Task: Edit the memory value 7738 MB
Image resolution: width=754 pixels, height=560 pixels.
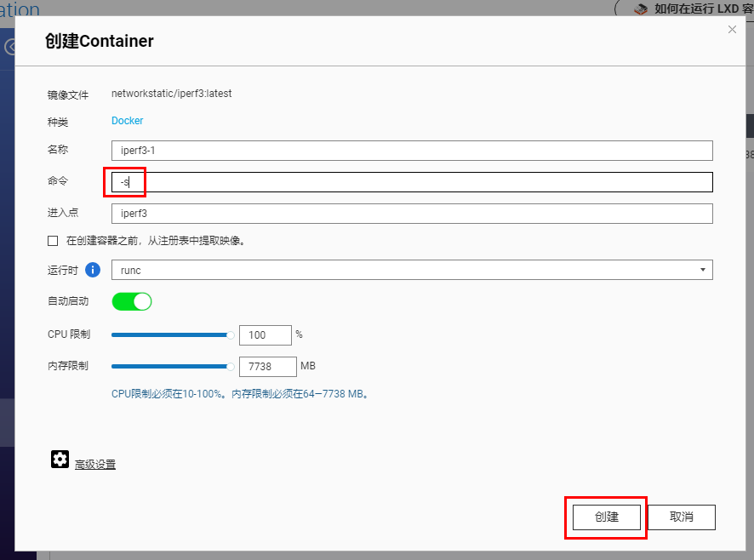Action: (x=268, y=366)
